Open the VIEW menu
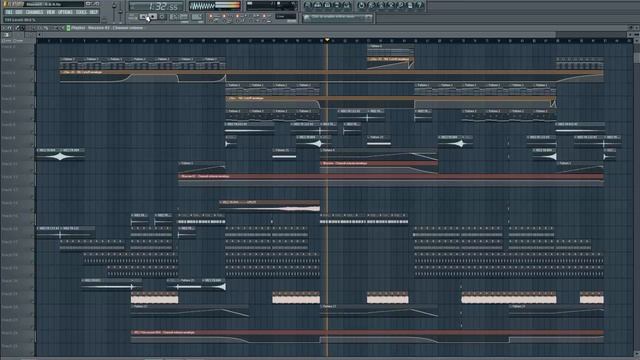The height and width of the screenshot is (360, 640). point(51,12)
